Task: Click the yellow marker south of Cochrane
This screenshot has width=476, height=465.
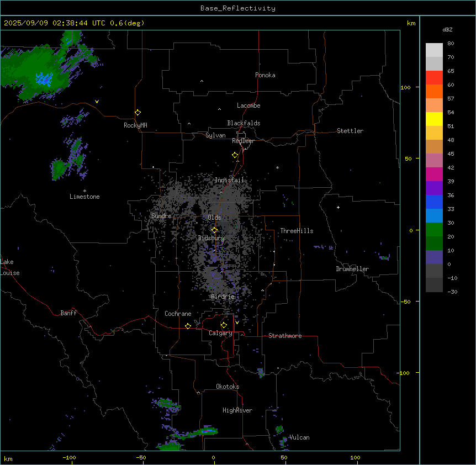Action: click(188, 326)
